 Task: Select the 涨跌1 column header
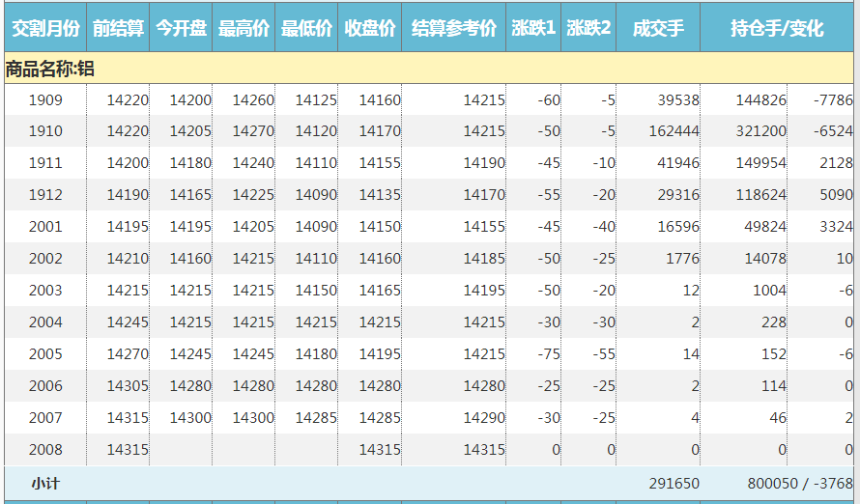(533, 29)
